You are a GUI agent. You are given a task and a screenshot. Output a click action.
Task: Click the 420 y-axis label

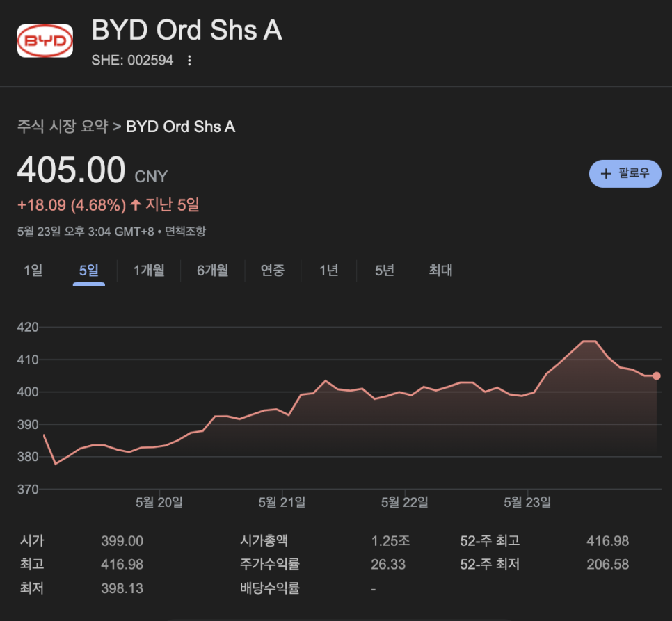[28, 328]
